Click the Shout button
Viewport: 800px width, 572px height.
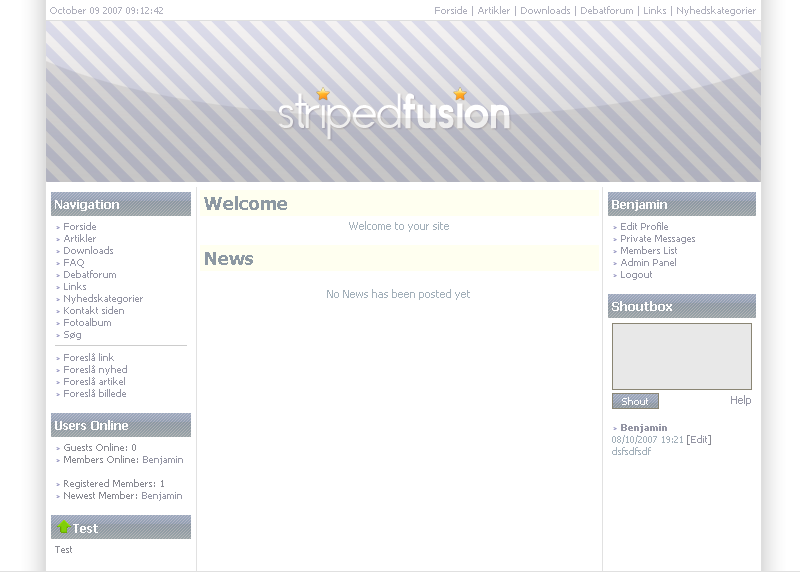(635, 401)
